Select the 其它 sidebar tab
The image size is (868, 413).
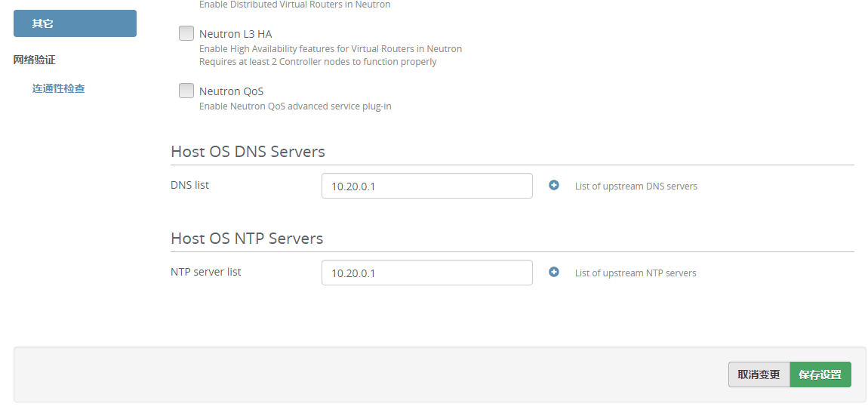(75, 23)
